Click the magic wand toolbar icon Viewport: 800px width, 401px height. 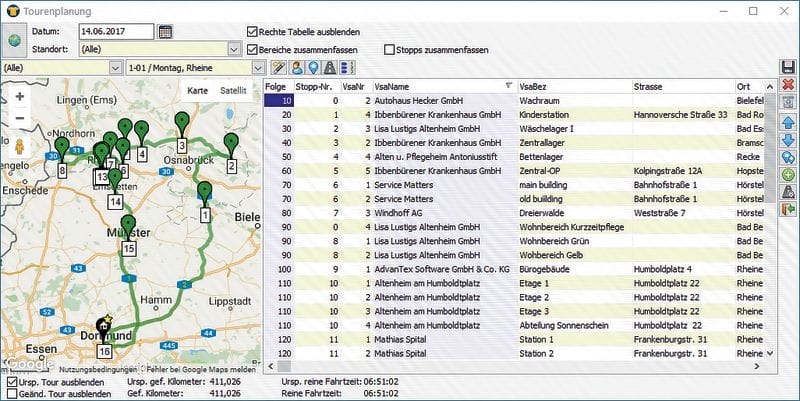click(279, 67)
